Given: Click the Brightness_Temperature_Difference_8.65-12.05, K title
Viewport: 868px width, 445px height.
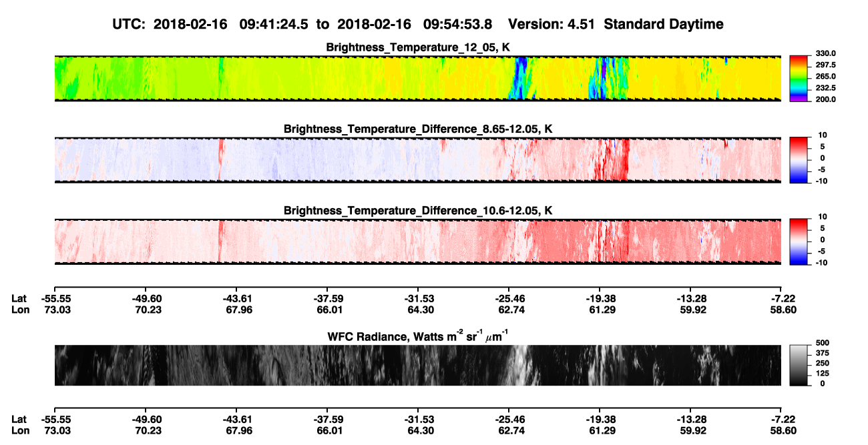Looking at the screenshot, I should (418, 129).
